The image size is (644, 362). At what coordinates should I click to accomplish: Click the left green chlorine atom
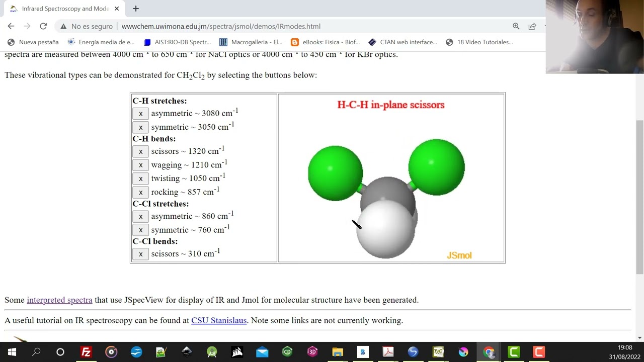(335, 173)
